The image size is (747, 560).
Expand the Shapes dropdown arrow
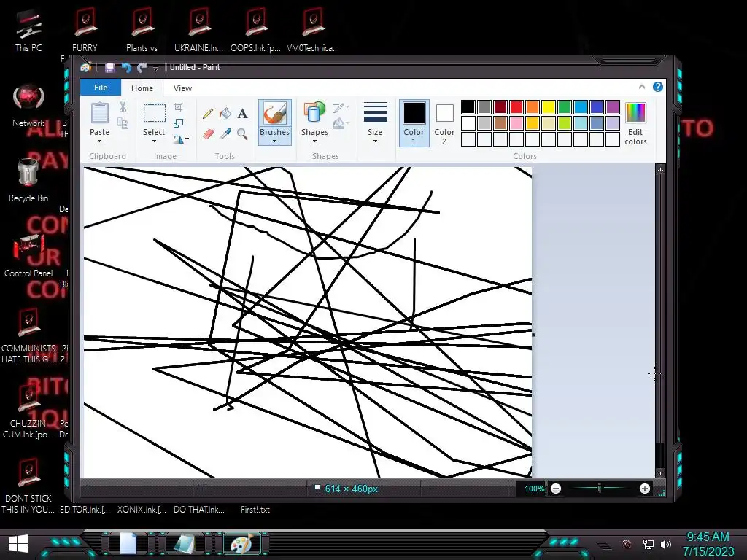tap(314, 141)
